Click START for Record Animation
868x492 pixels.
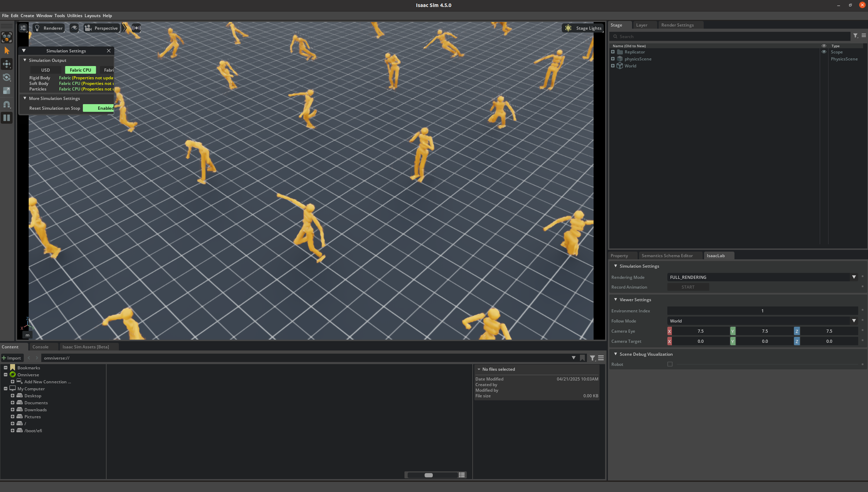point(688,287)
